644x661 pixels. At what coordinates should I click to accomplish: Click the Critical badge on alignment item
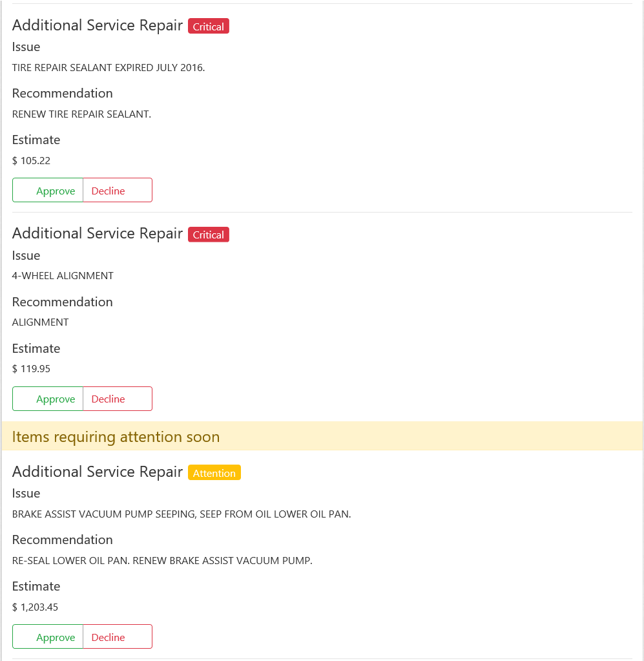click(x=208, y=235)
